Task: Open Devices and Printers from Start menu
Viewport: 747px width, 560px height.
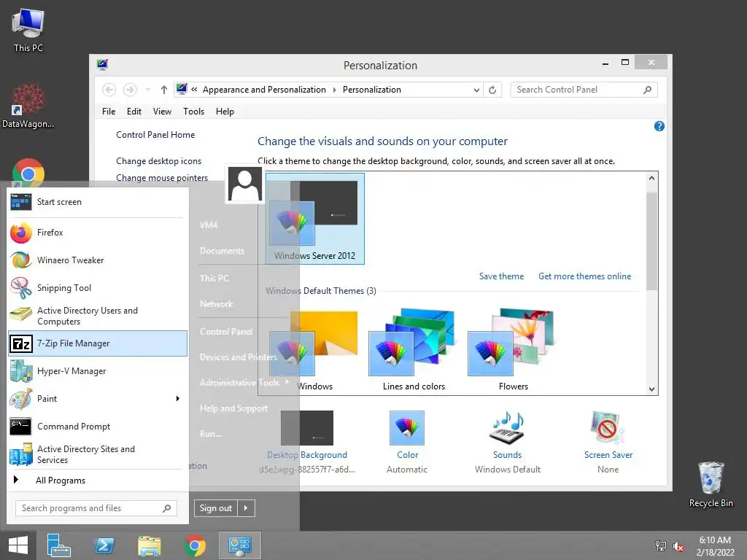Action: pos(239,357)
